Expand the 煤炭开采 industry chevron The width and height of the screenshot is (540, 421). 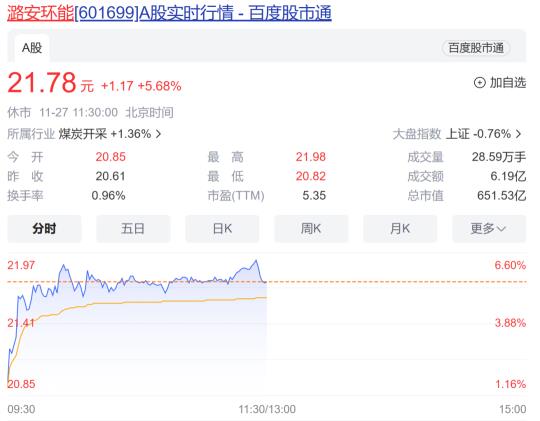158,134
